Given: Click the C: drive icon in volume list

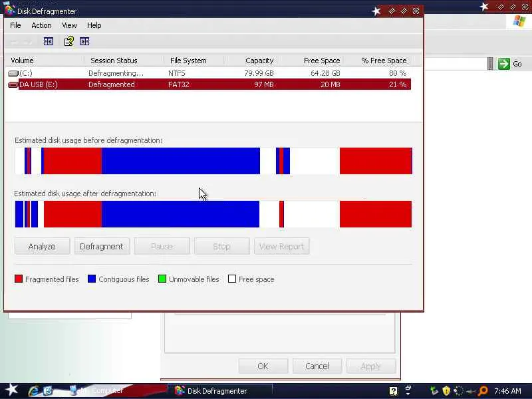Looking at the screenshot, I should click(13, 73).
